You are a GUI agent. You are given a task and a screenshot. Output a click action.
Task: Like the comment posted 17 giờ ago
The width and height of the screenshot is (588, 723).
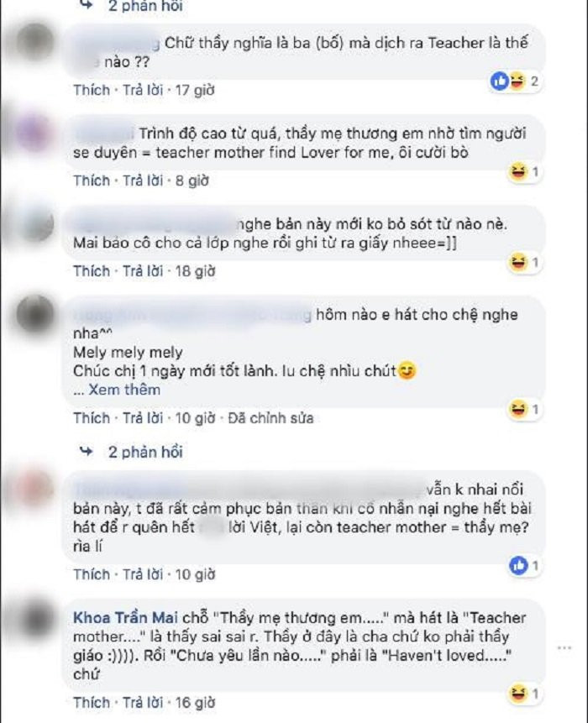[92, 90]
